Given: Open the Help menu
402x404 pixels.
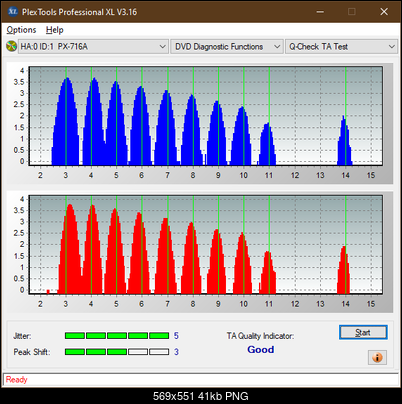Looking at the screenshot, I should click(54, 30).
